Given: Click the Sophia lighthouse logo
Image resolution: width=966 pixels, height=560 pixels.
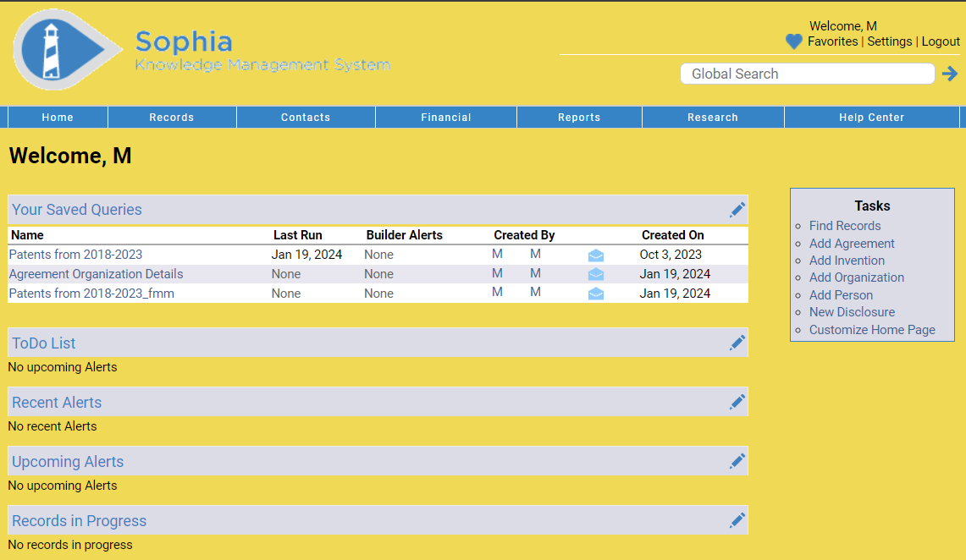Looking at the screenshot, I should click(x=66, y=49).
